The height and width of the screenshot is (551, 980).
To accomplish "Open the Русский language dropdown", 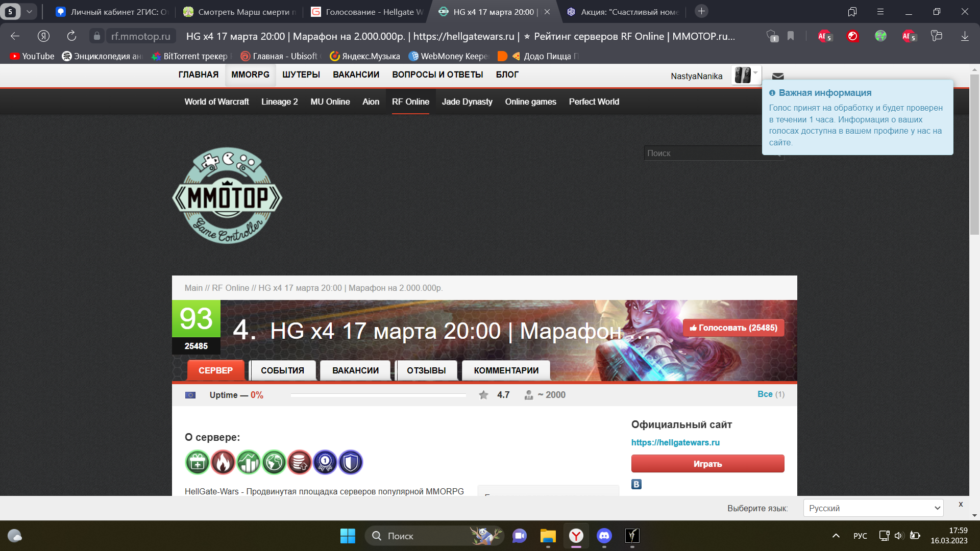I will tap(873, 508).
